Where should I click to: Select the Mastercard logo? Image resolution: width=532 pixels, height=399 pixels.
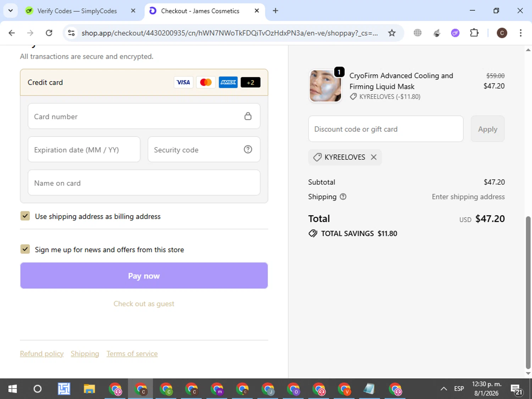pos(206,82)
